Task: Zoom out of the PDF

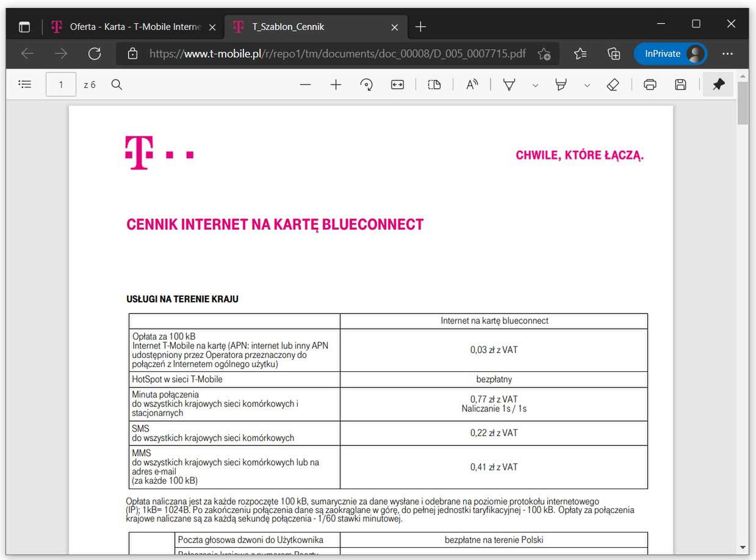Action: pos(306,85)
